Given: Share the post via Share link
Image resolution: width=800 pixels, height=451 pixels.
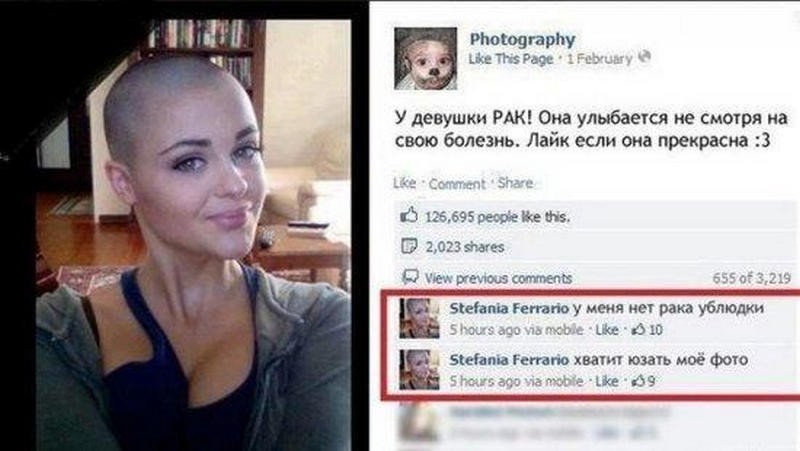Looking at the screenshot, I should pyautogui.click(x=515, y=183).
